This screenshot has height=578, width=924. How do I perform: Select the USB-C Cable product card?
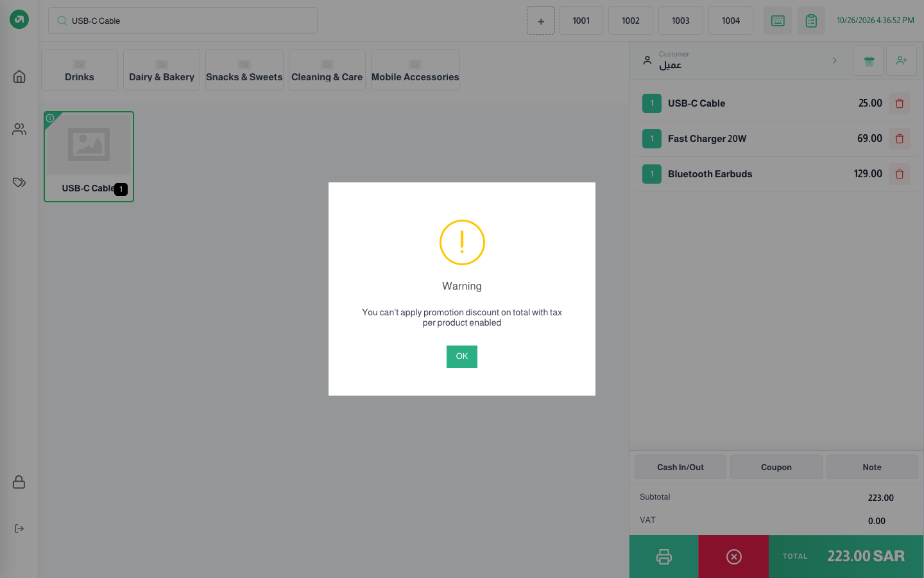[x=89, y=157]
